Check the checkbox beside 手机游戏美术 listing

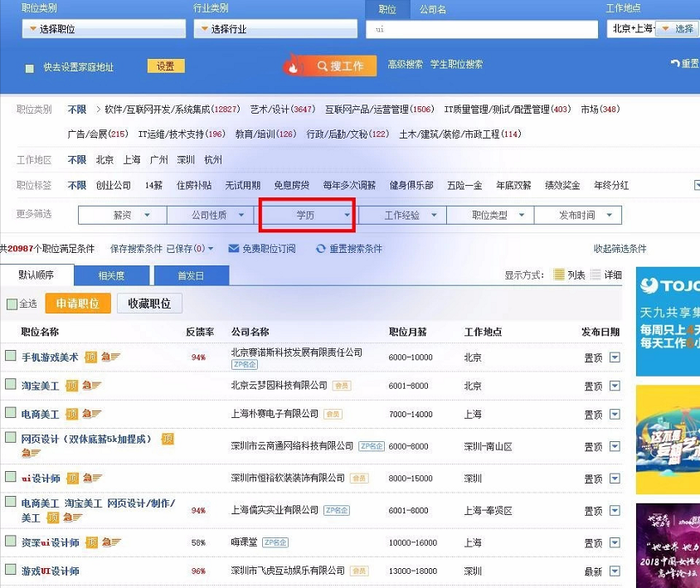(x=12, y=357)
